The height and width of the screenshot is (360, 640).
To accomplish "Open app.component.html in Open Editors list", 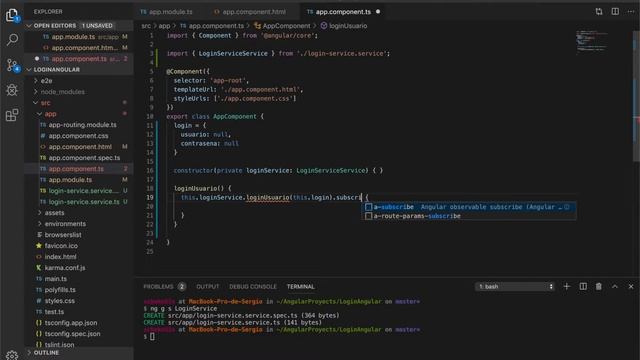I will (79, 48).
